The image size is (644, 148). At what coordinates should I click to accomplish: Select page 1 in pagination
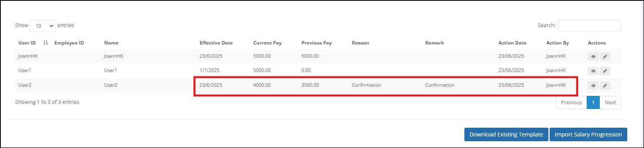coord(593,102)
